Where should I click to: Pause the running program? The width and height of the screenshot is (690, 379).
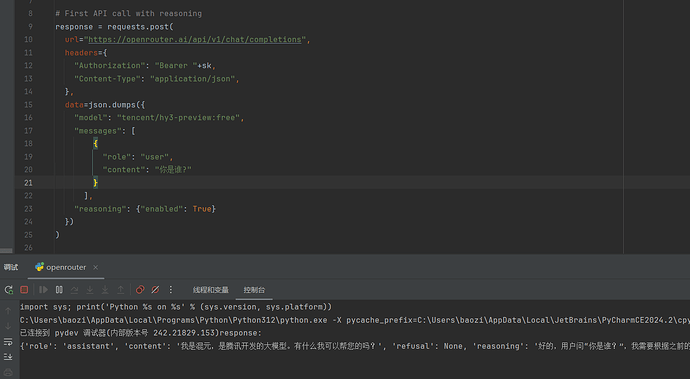(x=59, y=290)
